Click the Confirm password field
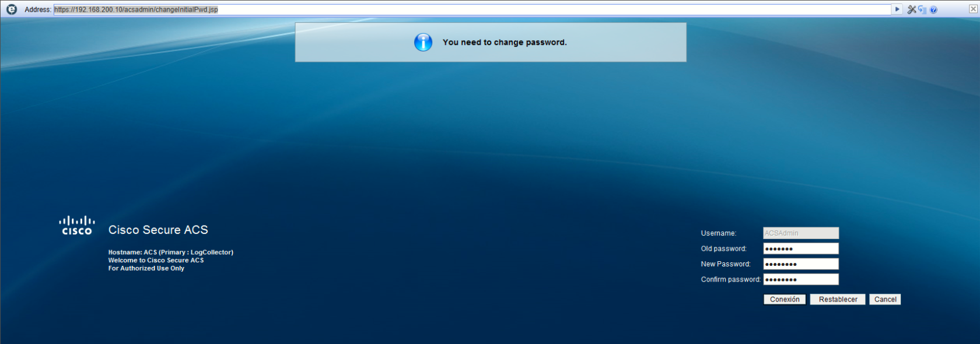 [x=801, y=279]
